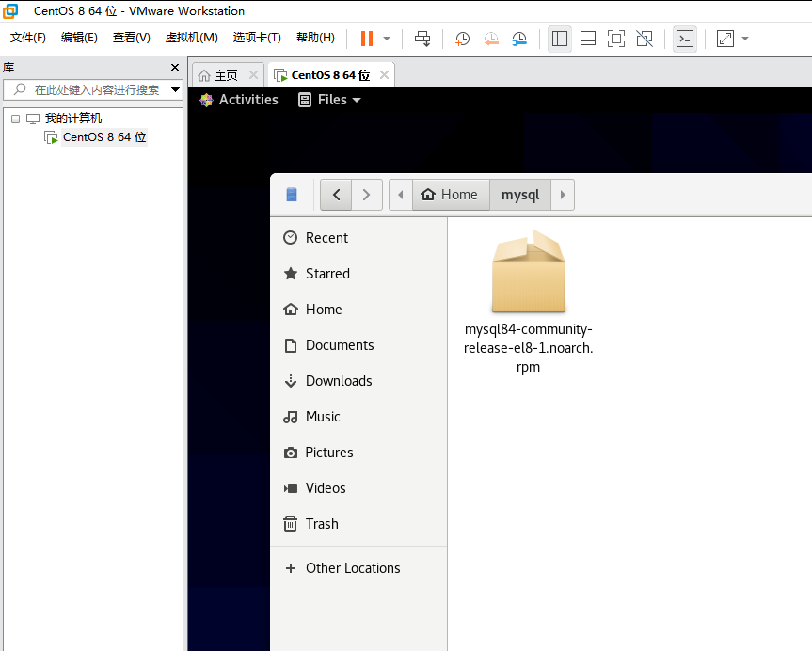Click the unity mode icon
Viewport: 812px width, 651px height.
tap(645, 39)
